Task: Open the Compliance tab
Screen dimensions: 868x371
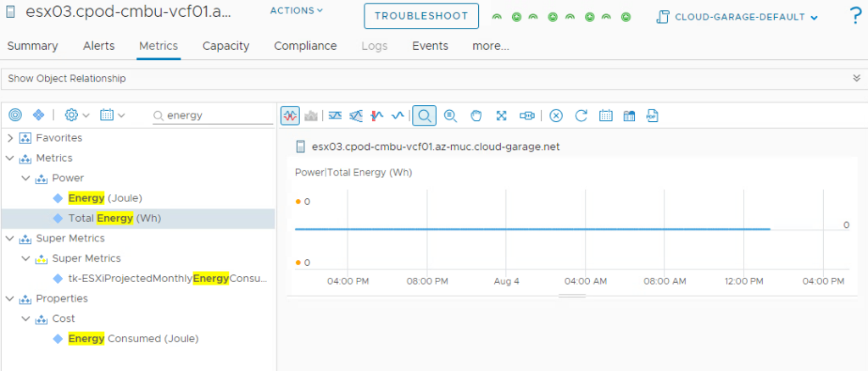Action: (x=305, y=46)
